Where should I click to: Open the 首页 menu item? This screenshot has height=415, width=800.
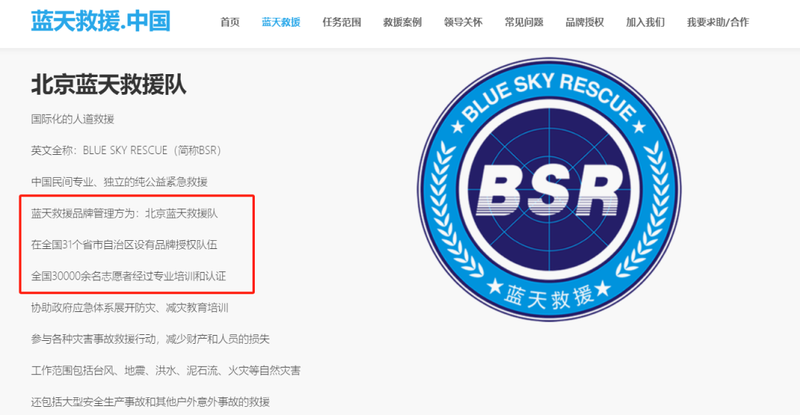pyautogui.click(x=230, y=22)
